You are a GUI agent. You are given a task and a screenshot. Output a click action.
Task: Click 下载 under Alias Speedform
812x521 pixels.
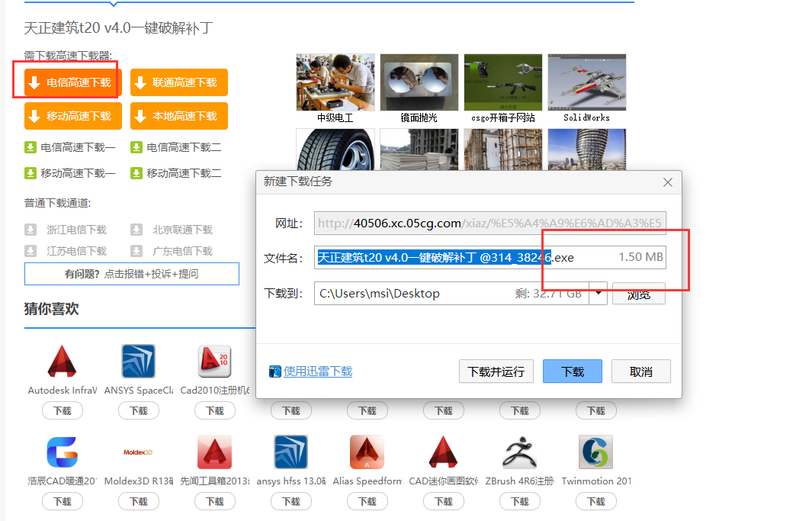pyautogui.click(x=367, y=501)
